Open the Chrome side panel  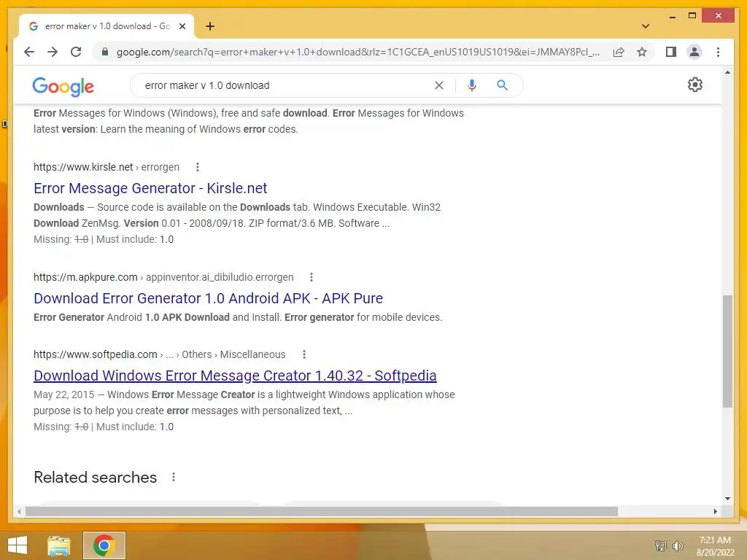coord(671,52)
